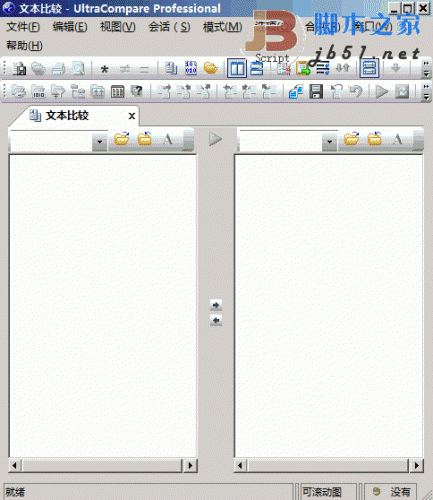Click inside the right text compare pane
Viewport: 433px width, 500px height.
329,305
